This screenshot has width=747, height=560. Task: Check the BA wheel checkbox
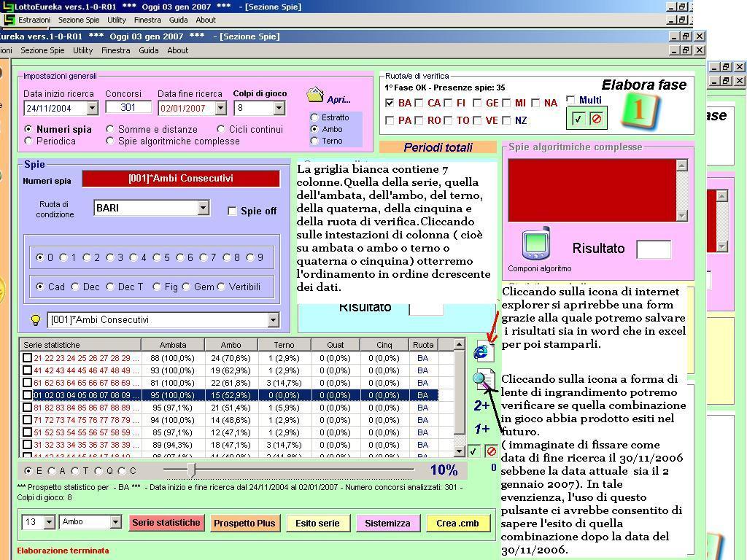pos(390,103)
